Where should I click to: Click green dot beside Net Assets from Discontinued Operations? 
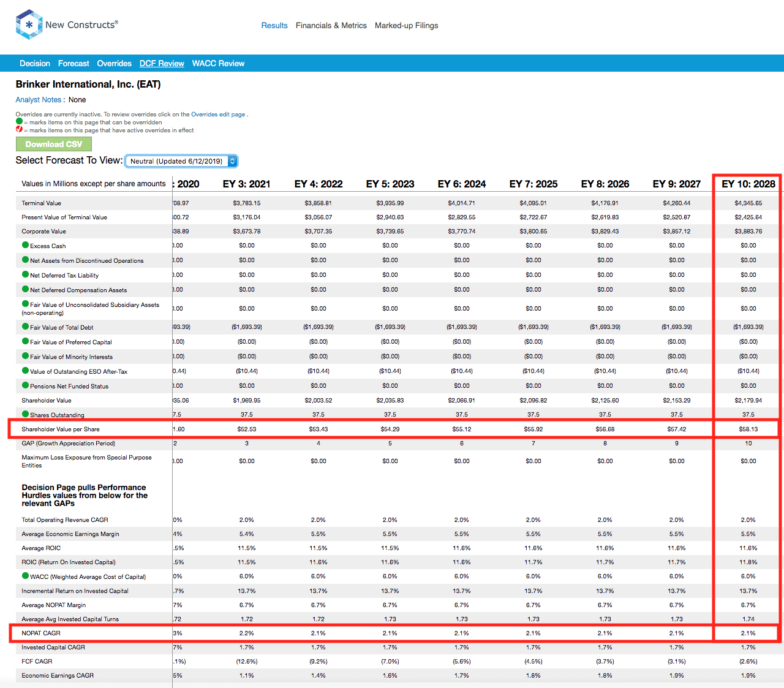pos(25,260)
